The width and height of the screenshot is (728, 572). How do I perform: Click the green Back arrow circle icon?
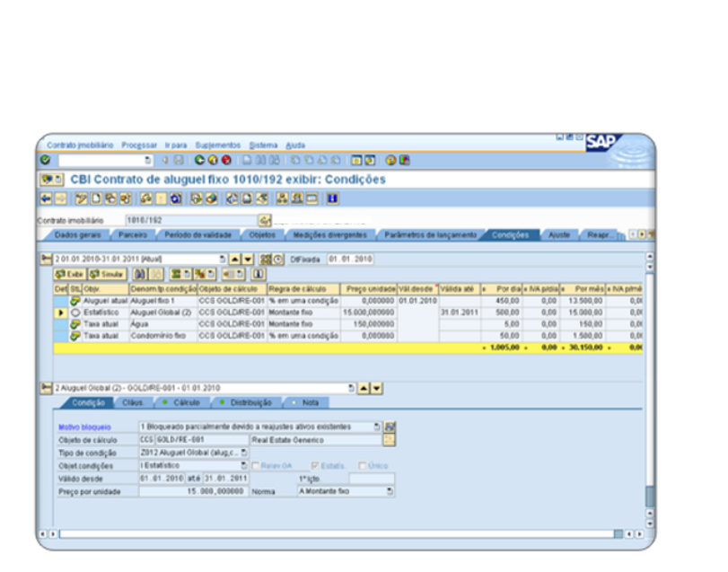coord(199,160)
